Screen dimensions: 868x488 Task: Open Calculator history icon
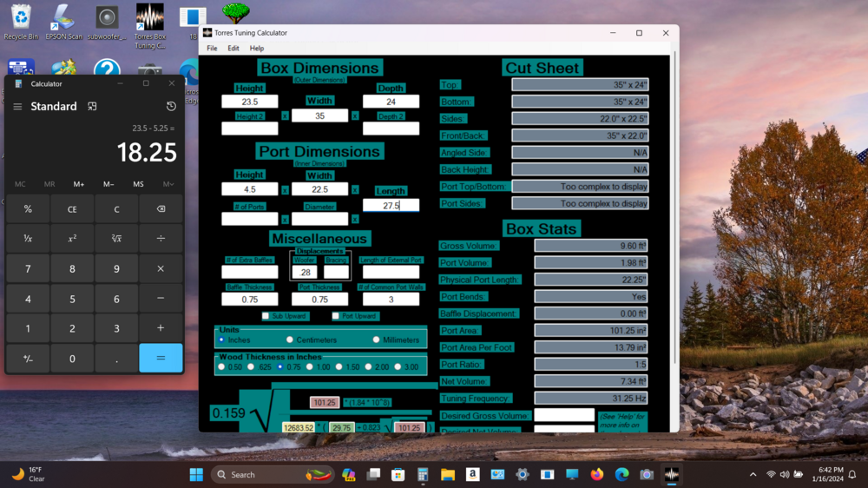[171, 106]
